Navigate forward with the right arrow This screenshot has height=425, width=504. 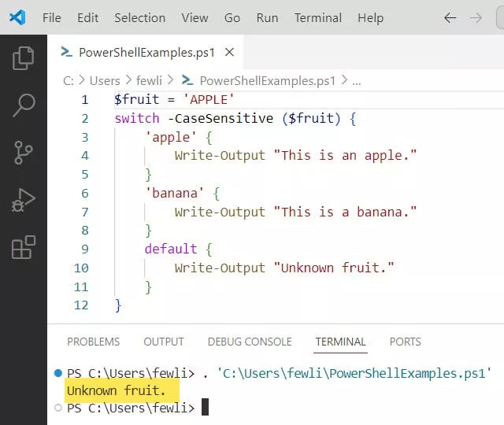click(x=476, y=17)
